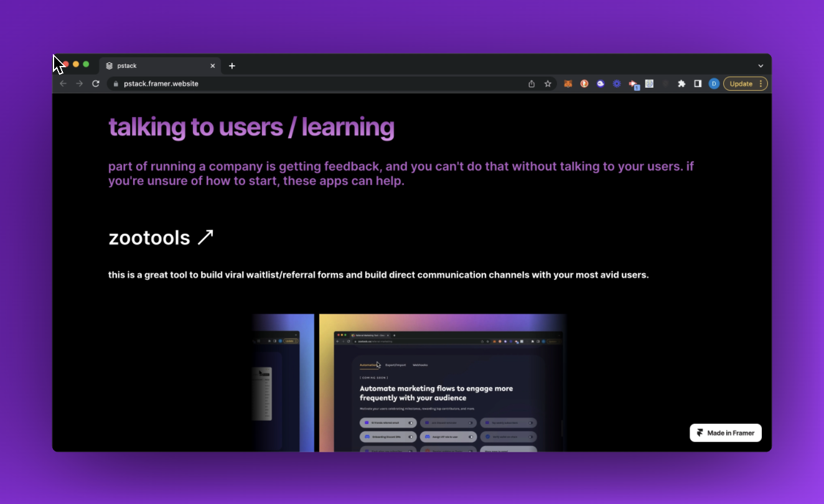Image resolution: width=824 pixels, height=504 pixels.
Task: Share this page using the share icon
Action: (531, 83)
